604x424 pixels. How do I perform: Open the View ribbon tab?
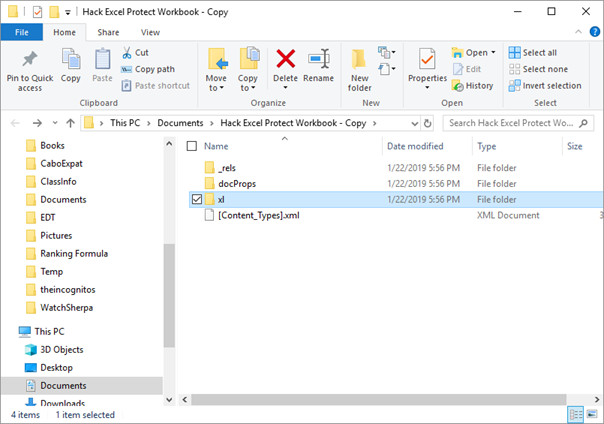(150, 32)
